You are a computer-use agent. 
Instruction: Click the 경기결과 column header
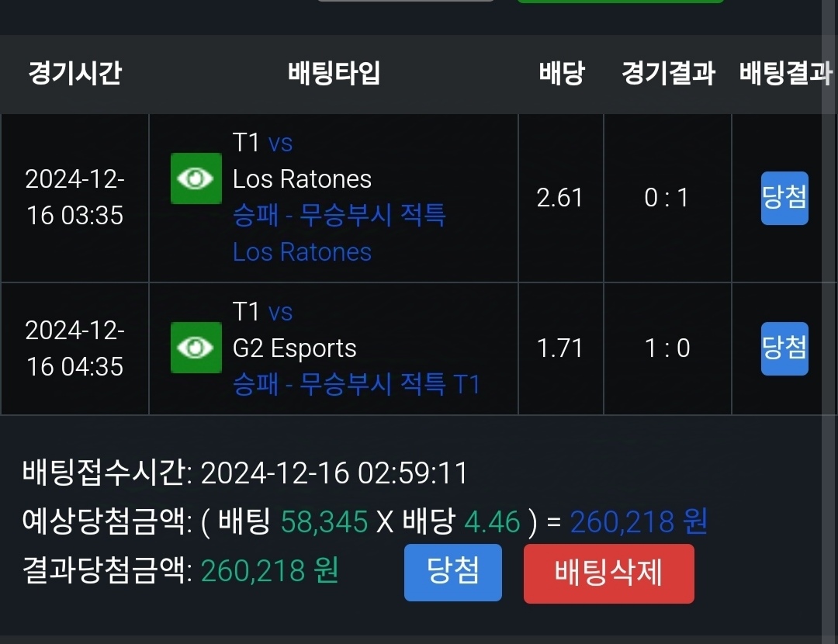click(667, 74)
